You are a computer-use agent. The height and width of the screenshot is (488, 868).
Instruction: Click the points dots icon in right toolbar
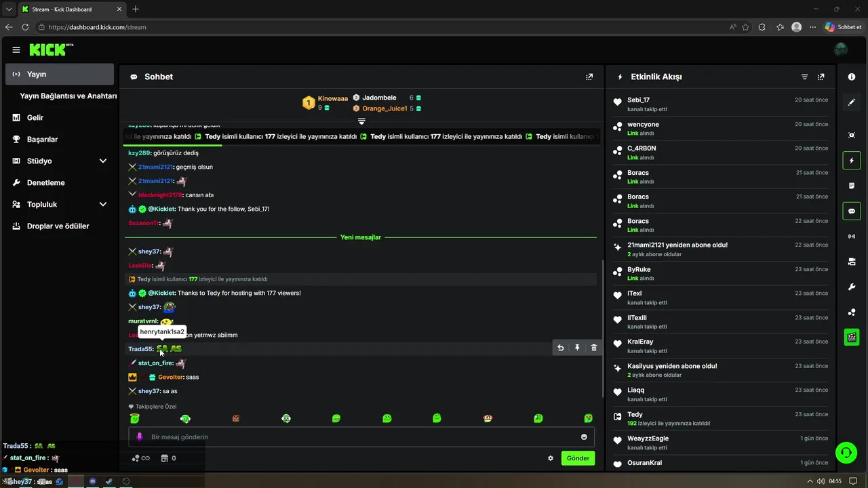852,312
